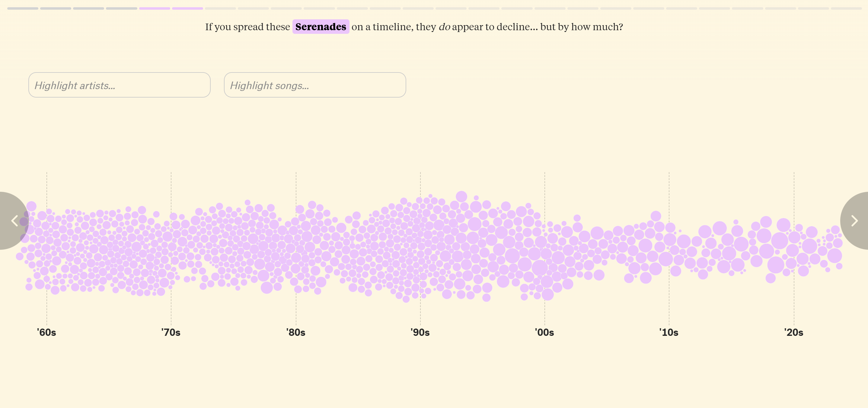Click the '00s decade label
Image resolution: width=868 pixels, height=408 pixels.
(x=544, y=333)
